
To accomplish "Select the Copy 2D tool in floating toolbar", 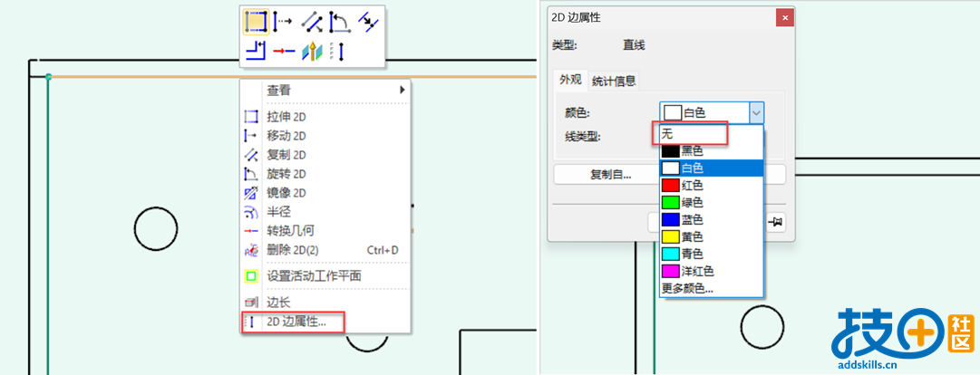I will (311, 22).
